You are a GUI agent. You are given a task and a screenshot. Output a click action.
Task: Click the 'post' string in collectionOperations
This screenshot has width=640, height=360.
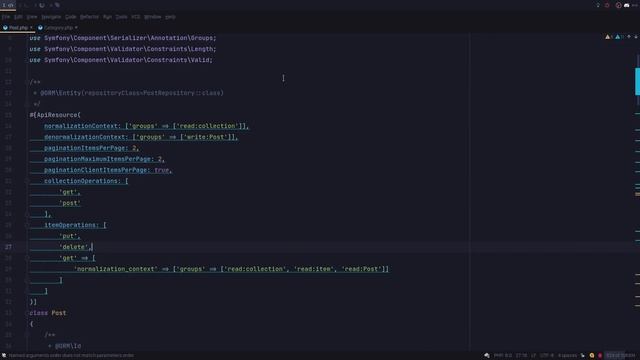70,203
